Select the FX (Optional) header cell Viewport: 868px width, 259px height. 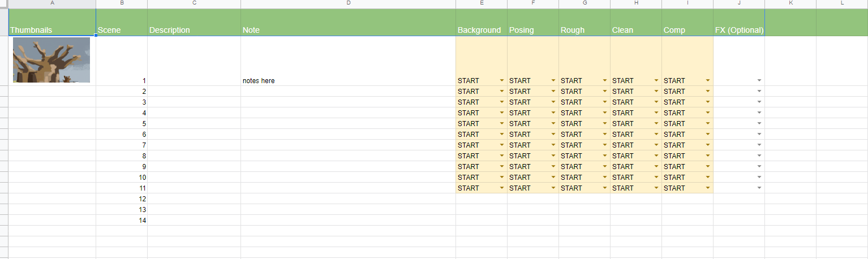(739, 23)
